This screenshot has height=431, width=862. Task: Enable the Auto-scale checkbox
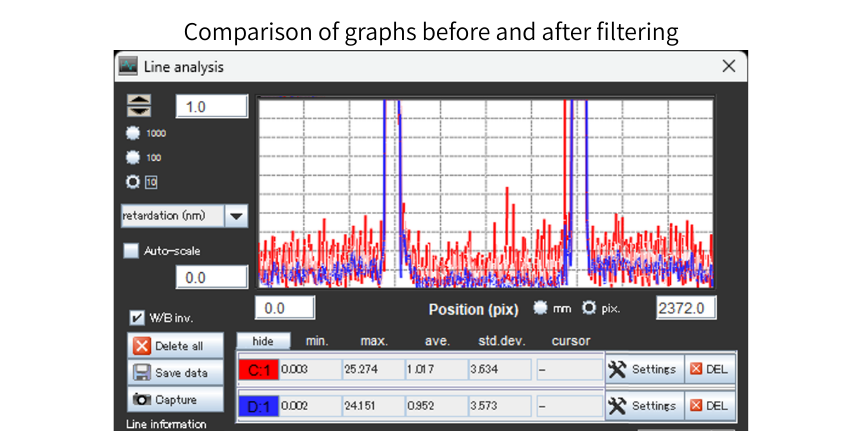(x=131, y=251)
